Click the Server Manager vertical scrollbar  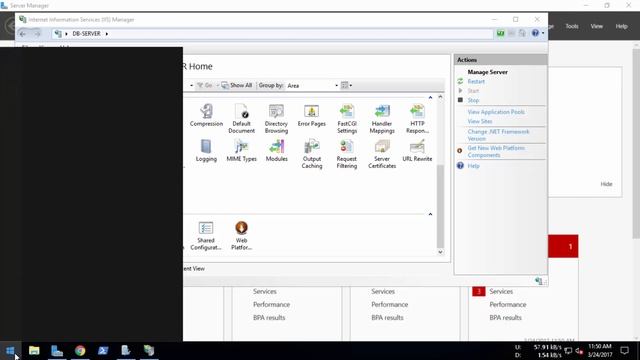point(636,143)
